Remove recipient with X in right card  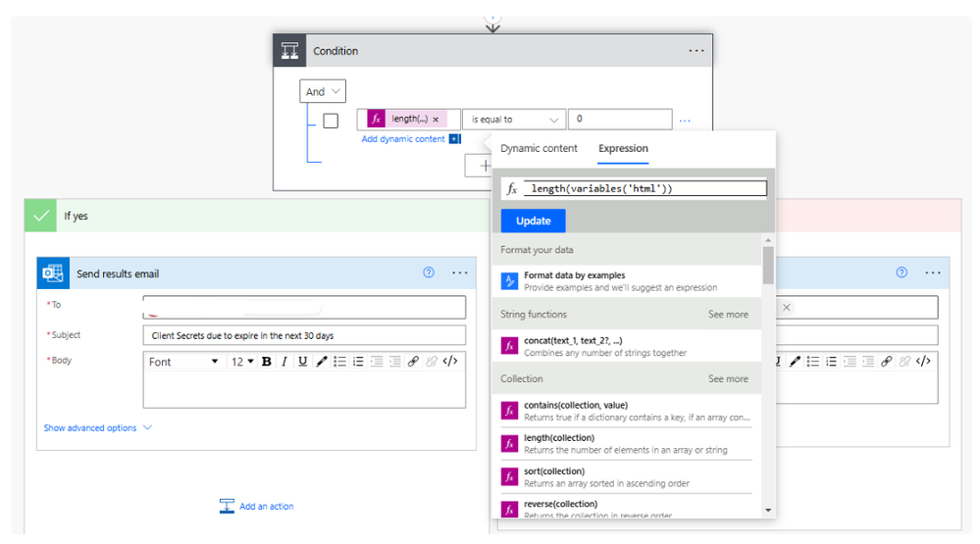click(787, 308)
